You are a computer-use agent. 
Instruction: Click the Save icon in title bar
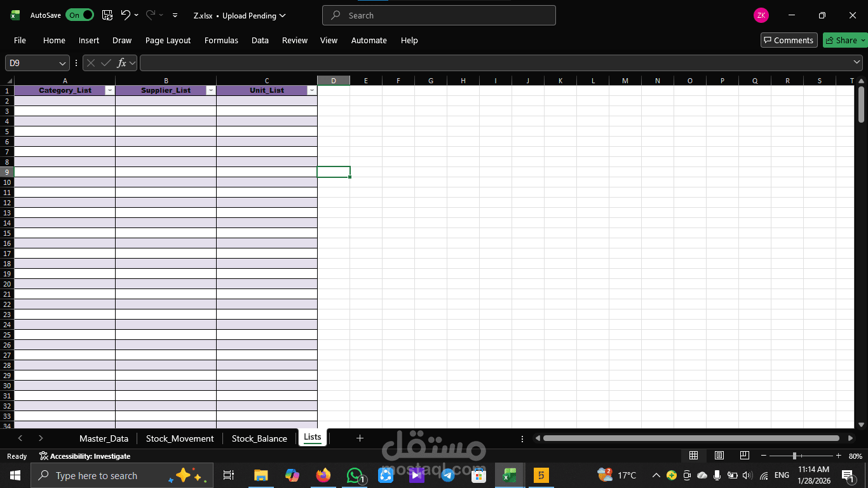[107, 15]
